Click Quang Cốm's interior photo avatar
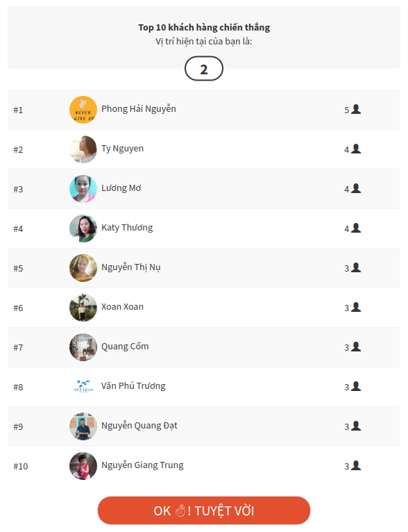This screenshot has width=408, height=532. [x=83, y=347]
